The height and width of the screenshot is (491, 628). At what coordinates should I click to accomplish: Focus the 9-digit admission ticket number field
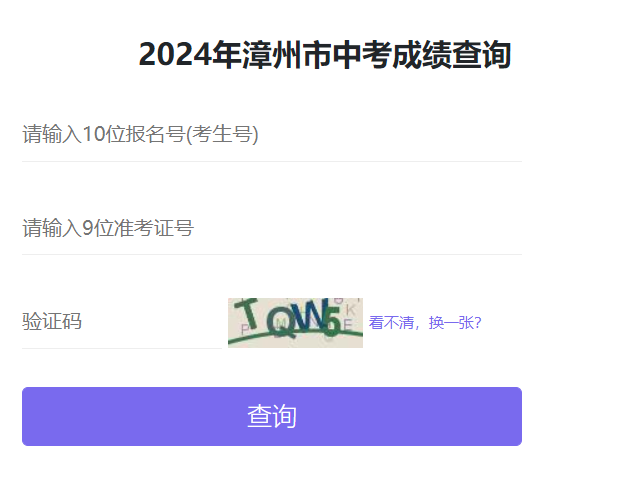click(271, 229)
